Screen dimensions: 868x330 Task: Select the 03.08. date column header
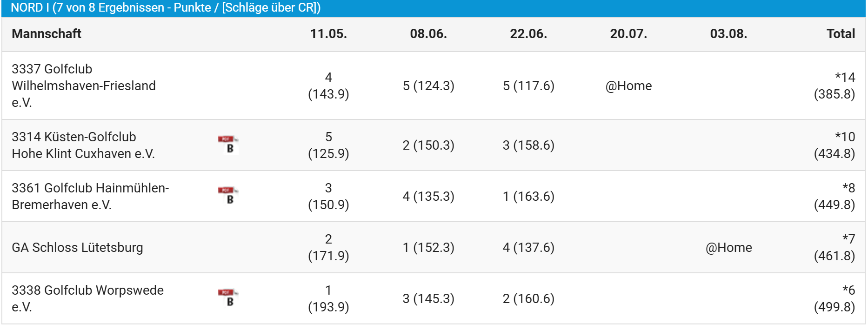[x=728, y=34]
